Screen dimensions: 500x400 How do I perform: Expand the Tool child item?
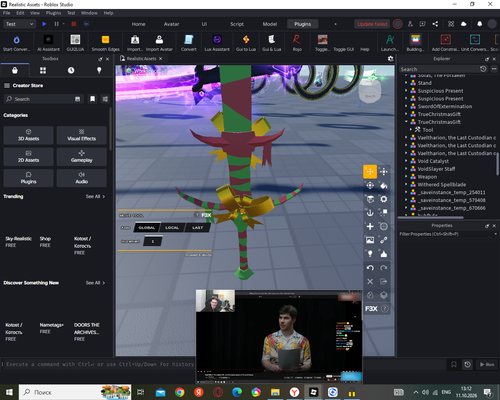click(411, 129)
